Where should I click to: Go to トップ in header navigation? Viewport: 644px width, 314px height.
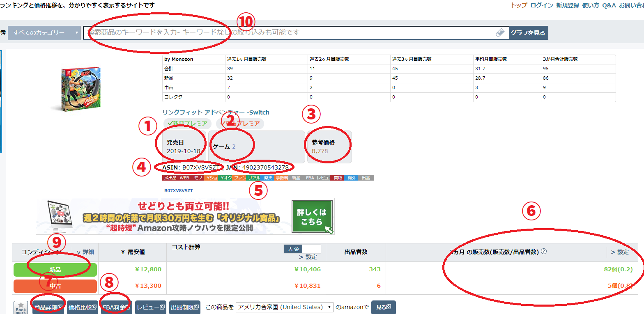point(518,5)
